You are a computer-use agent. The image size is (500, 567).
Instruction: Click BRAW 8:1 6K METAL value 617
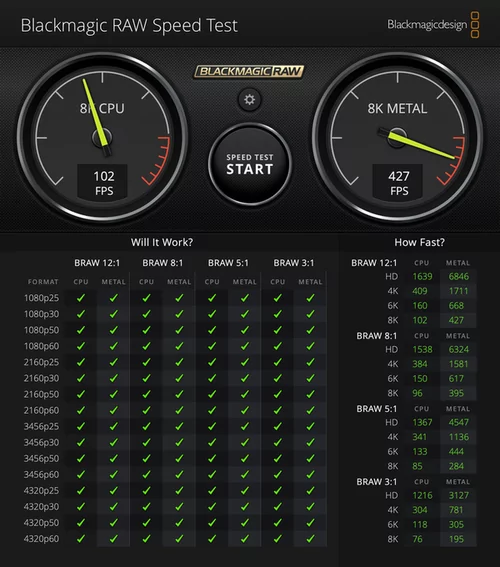(x=456, y=379)
